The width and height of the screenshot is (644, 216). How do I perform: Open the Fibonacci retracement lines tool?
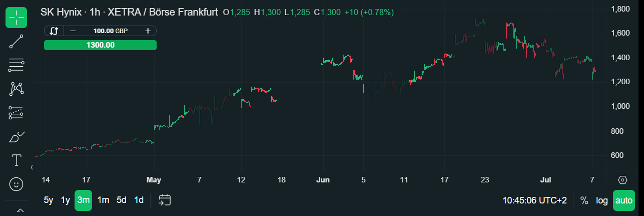coord(16,65)
